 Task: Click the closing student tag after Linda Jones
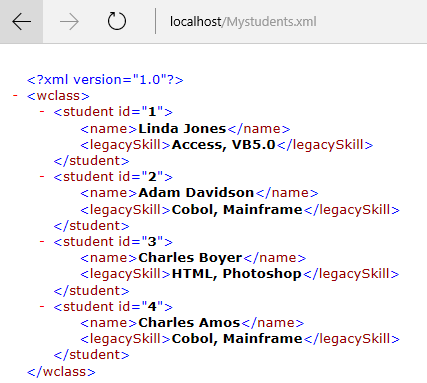[91, 161]
